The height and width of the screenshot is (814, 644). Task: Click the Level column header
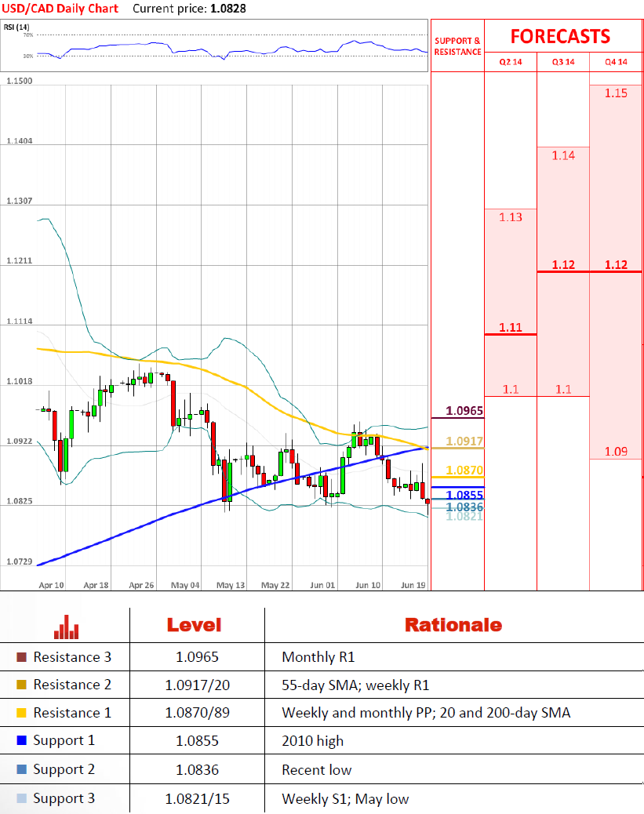click(x=195, y=625)
